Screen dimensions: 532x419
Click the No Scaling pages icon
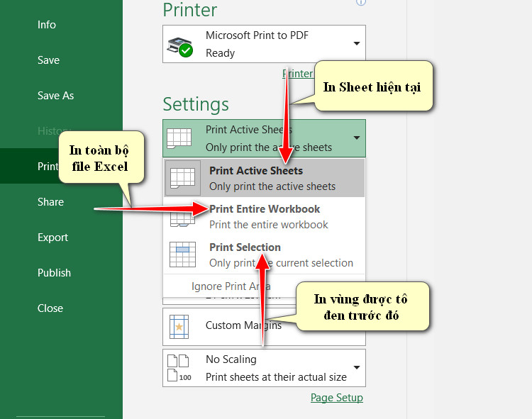(x=179, y=368)
